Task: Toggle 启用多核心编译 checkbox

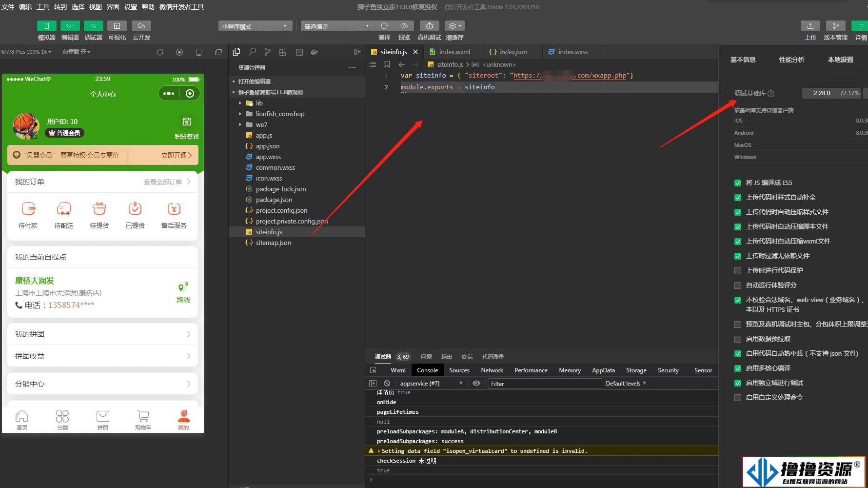Action: point(738,368)
